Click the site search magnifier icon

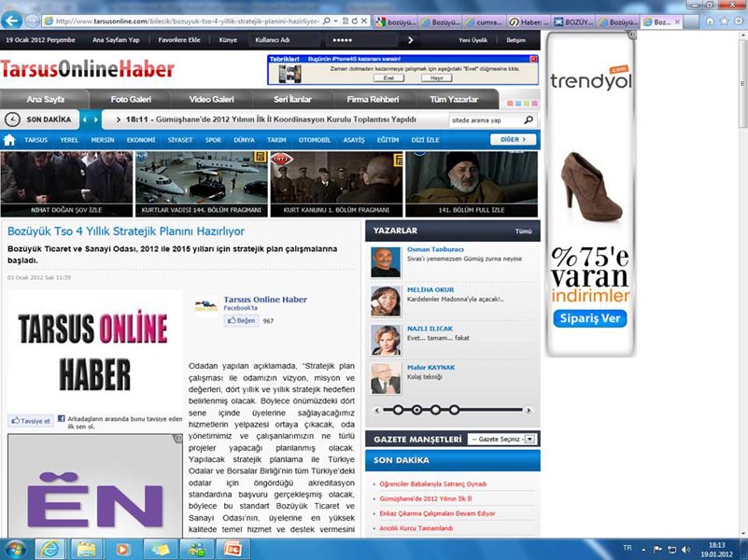click(x=529, y=120)
